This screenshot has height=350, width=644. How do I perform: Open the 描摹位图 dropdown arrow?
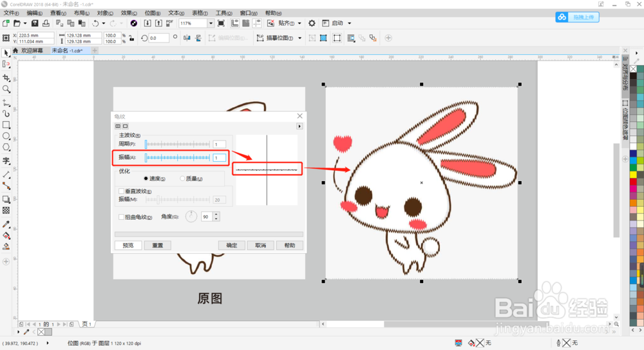(x=300, y=38)
